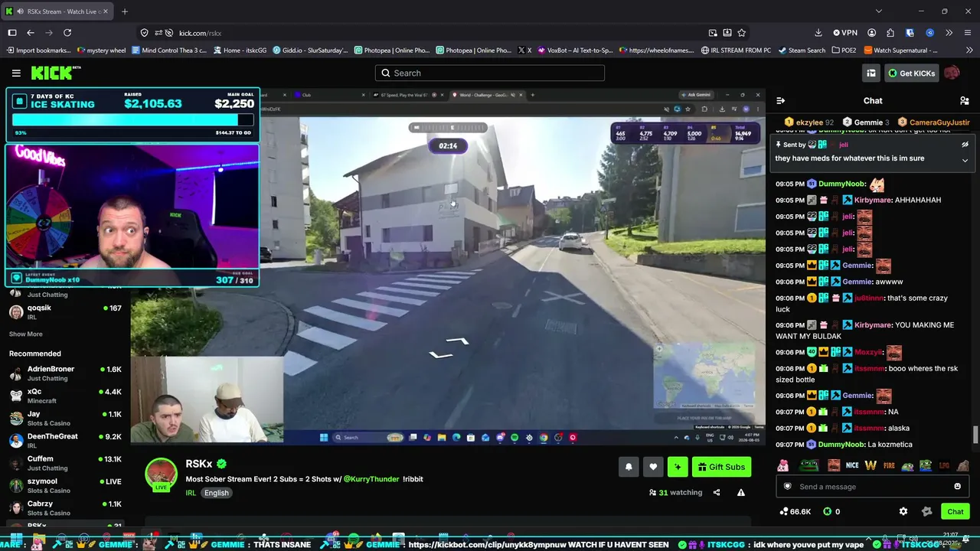Image resolution: width=980 pixels, height=551 pixels.
Task: Show more followed channels
Action: pyautogui.click(x=26, y=334)
